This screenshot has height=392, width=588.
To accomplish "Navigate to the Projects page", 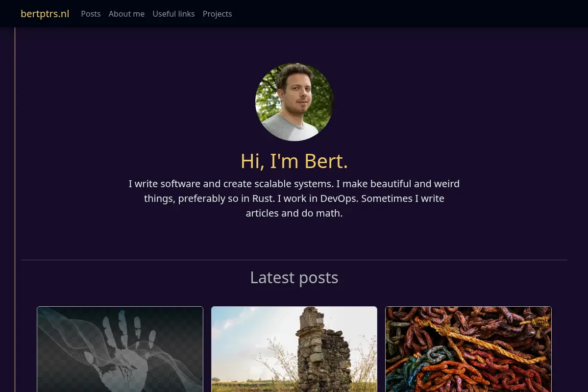I will pyautogui.click(x=217, y=14).
